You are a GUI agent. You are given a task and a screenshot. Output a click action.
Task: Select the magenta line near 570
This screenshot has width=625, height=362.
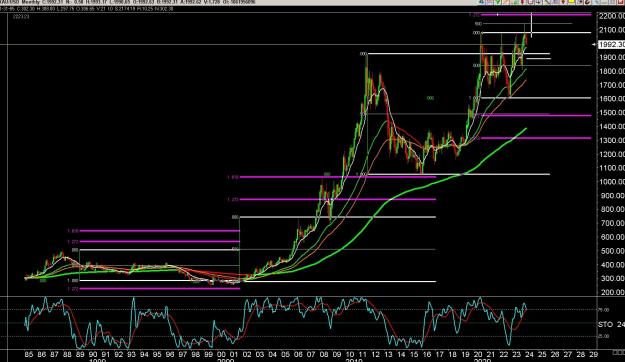click(159, 242)
